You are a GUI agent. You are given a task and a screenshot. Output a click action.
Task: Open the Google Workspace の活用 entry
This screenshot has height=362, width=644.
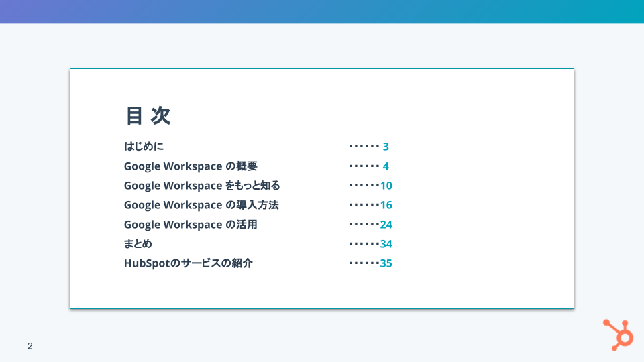coord(191,225)
